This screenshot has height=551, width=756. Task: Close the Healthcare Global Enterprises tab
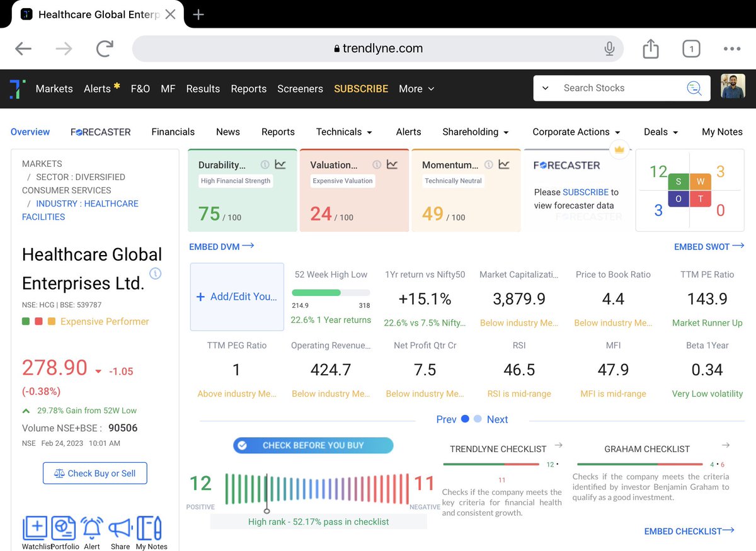[170, 14]
